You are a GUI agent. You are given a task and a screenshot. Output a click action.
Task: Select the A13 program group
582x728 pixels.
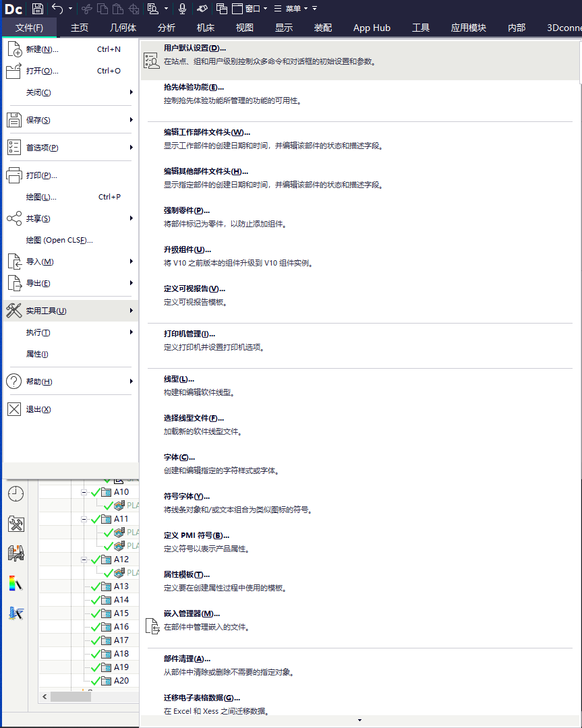pos(121,586)
